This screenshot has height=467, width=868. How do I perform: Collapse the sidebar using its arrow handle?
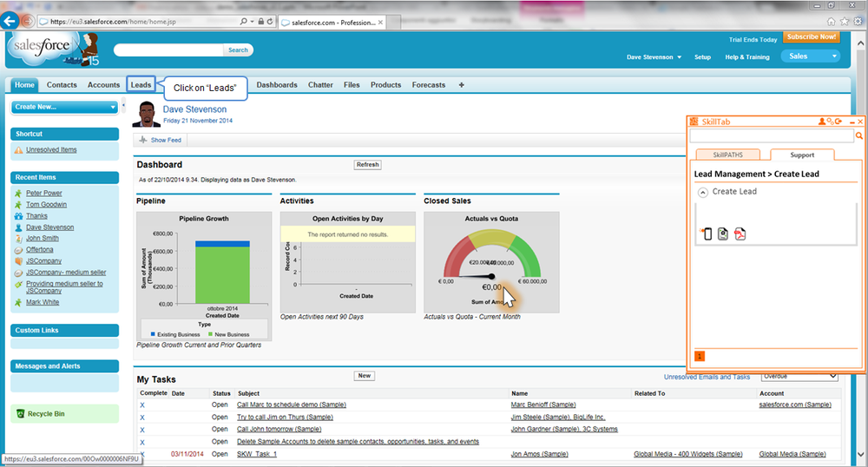coord(123,105)
